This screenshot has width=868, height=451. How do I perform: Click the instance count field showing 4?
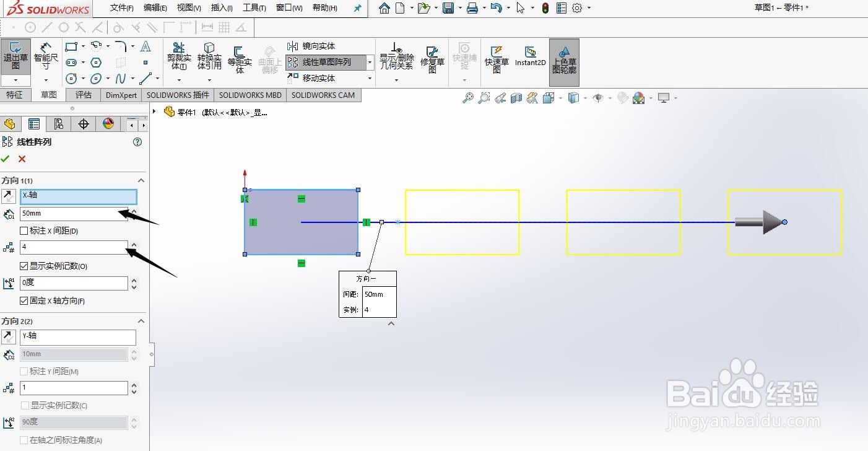click(x=74, y=247)
